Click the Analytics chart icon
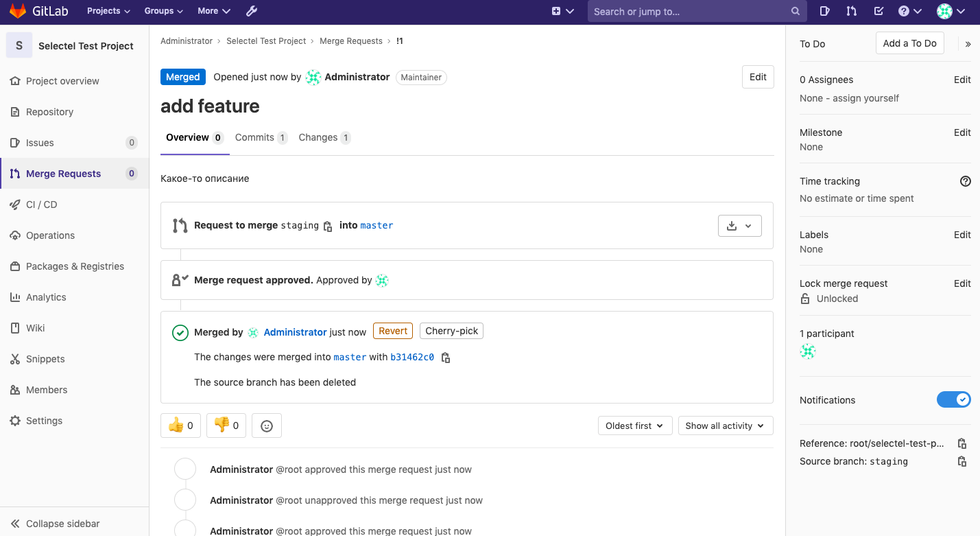This screenshot has width=980, height=536. tap(15, 297)
